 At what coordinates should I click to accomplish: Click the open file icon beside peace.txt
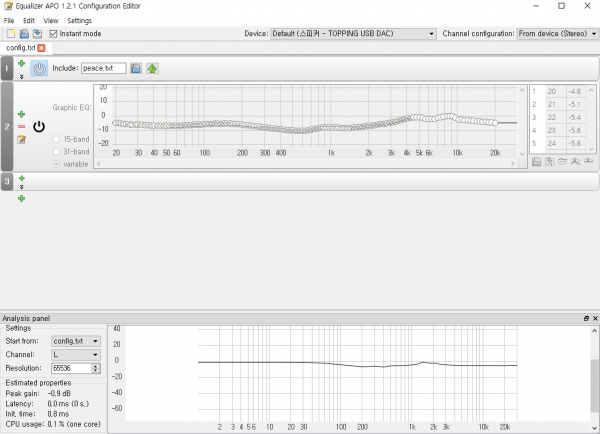coord(136,68)
